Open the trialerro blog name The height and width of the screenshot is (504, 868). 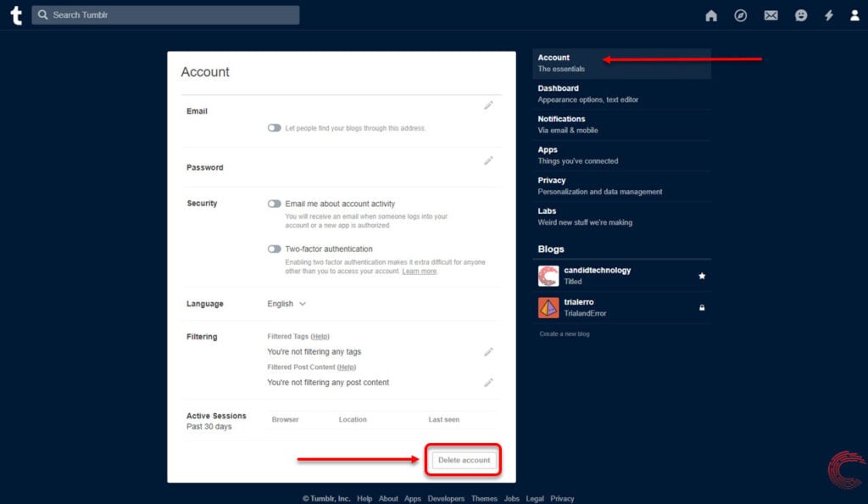578,302
